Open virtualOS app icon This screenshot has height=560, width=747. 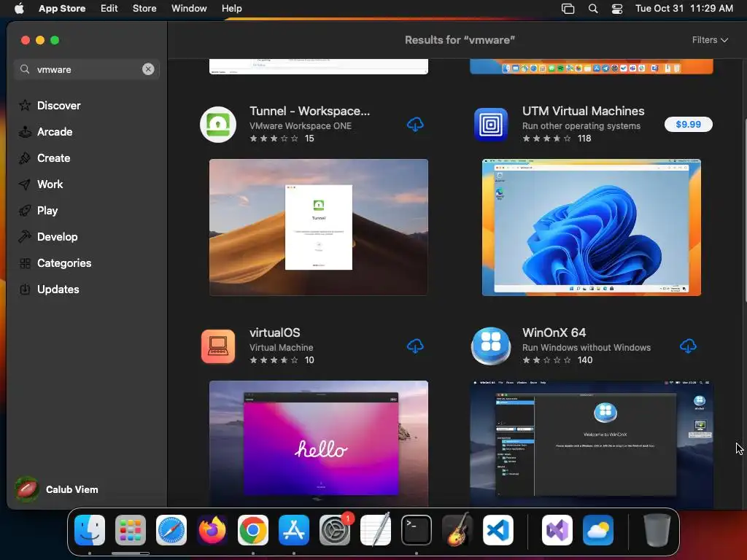click(x=218, y=346)
